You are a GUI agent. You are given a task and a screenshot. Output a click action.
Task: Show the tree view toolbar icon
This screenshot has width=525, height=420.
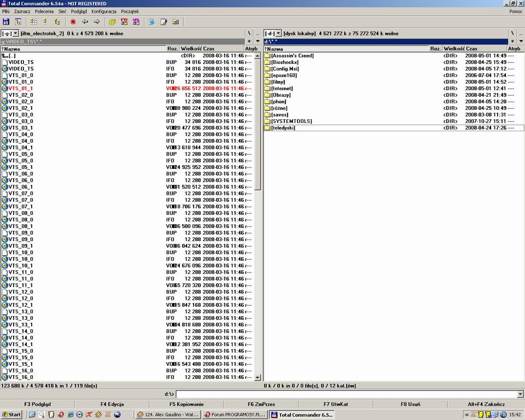click(57, 22)
